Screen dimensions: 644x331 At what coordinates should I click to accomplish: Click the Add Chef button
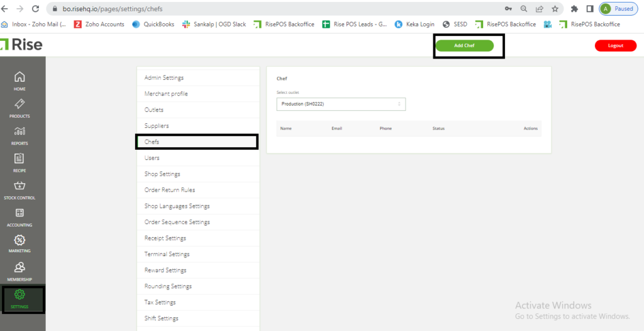464,45
